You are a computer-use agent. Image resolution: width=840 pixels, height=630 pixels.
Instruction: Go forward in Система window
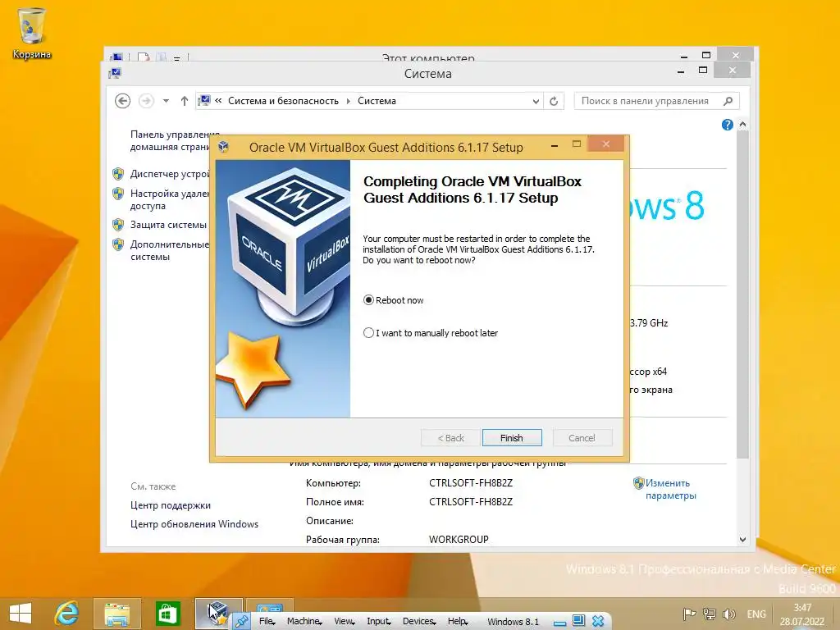(x=146, y=101)
